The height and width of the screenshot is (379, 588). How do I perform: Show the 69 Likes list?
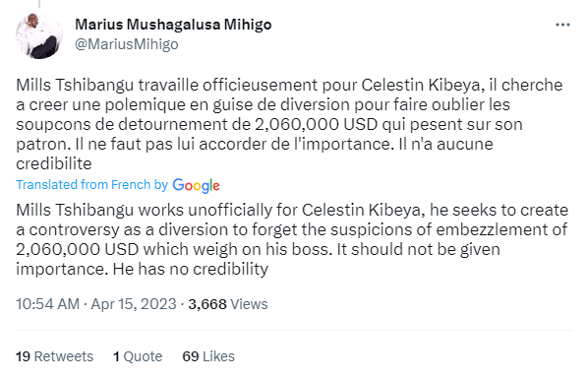tap(208, 356)
